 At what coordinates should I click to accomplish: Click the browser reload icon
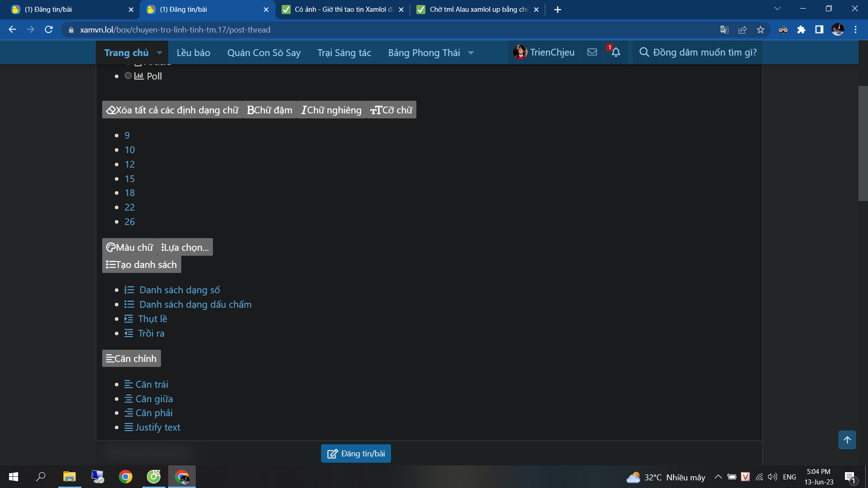pos(49,30)
